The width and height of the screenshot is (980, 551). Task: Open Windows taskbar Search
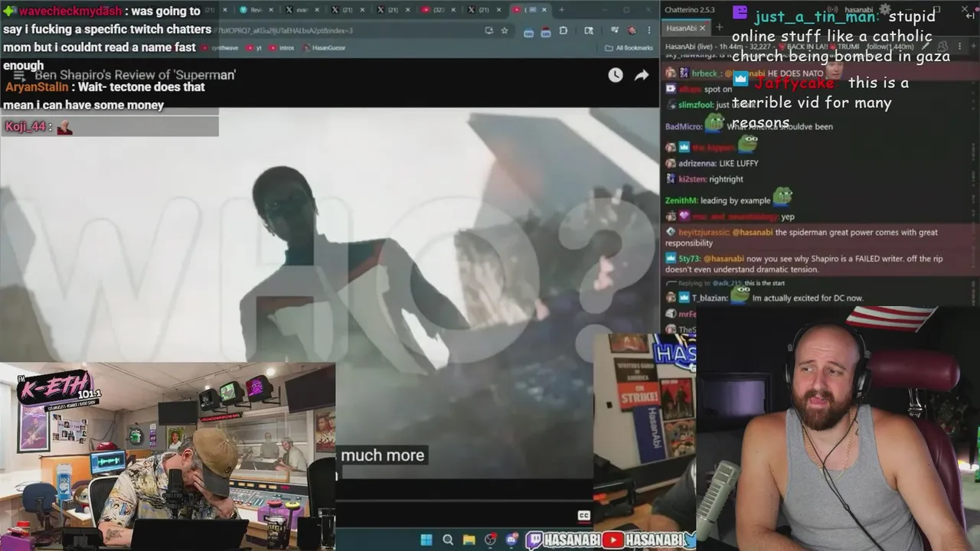[x=448, y=540]
